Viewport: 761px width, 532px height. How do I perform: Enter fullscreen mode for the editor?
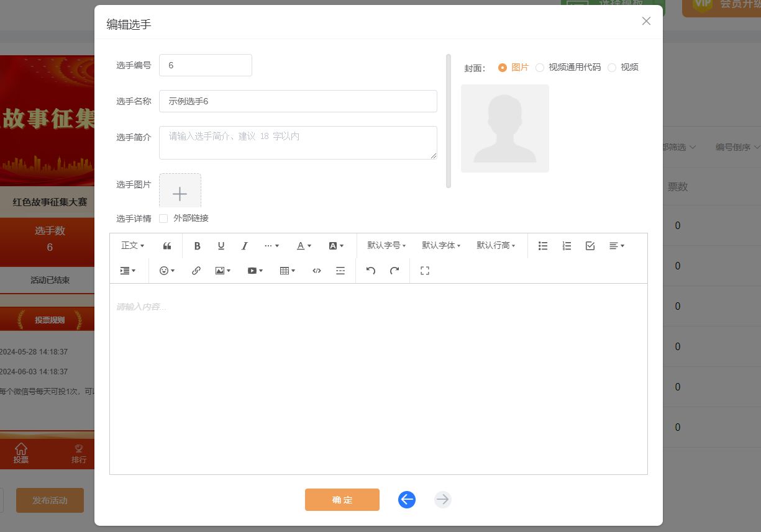[x=424, y=270]
